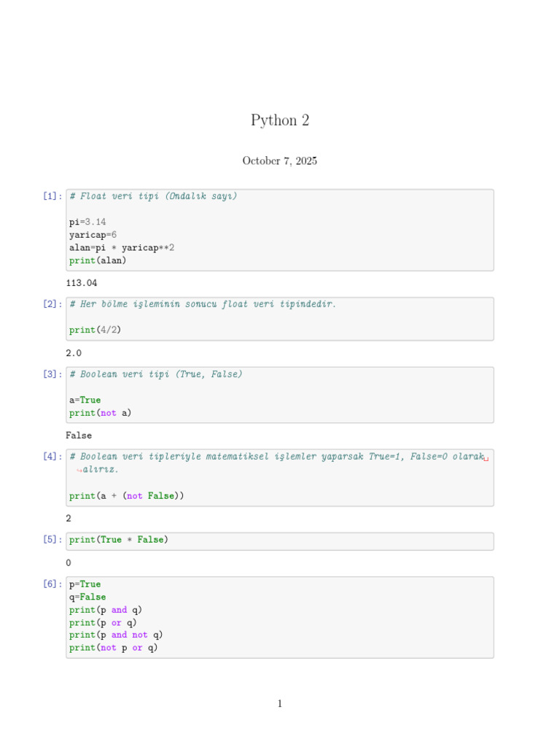Click the output "False" below cell 3
Viewport: 560px width, 747px height.
tap(79, 436)
